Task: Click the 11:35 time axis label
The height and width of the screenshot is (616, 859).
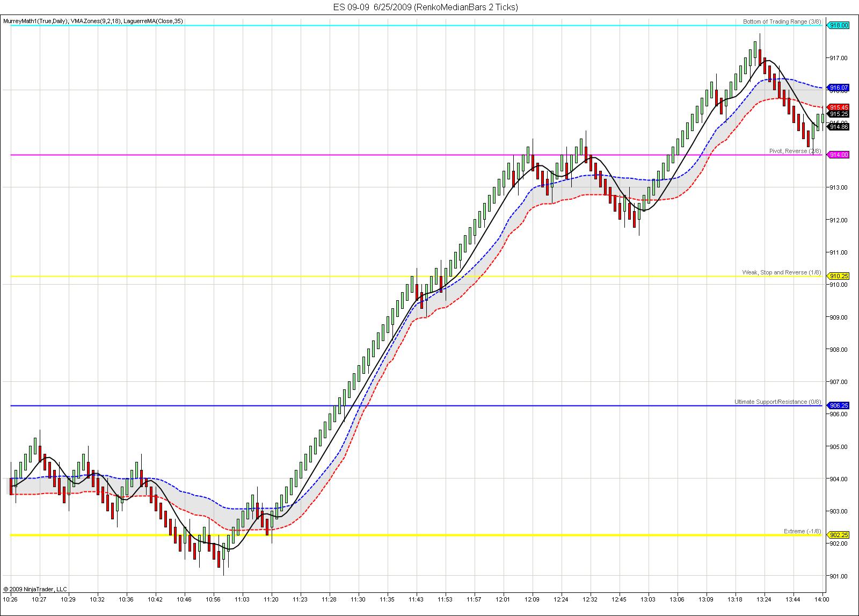Action: click(x=387, y=599)
